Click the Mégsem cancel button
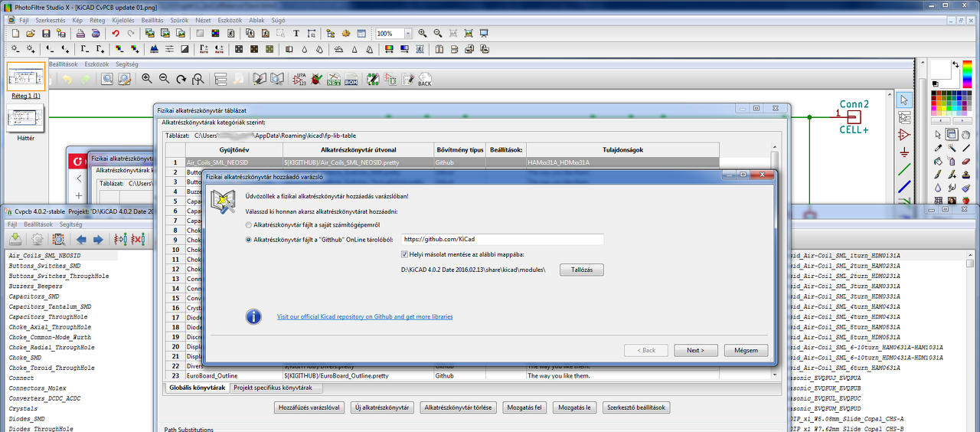Screen dimensions: 980x432 746,350
